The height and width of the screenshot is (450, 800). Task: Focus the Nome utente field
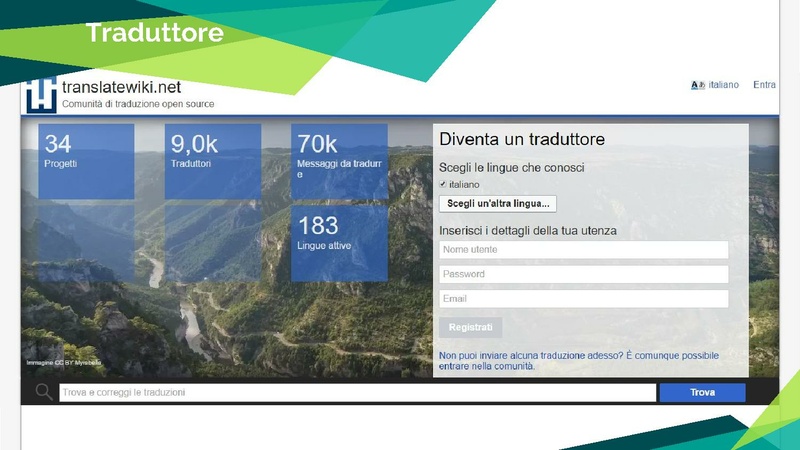[x=583, y=250]
